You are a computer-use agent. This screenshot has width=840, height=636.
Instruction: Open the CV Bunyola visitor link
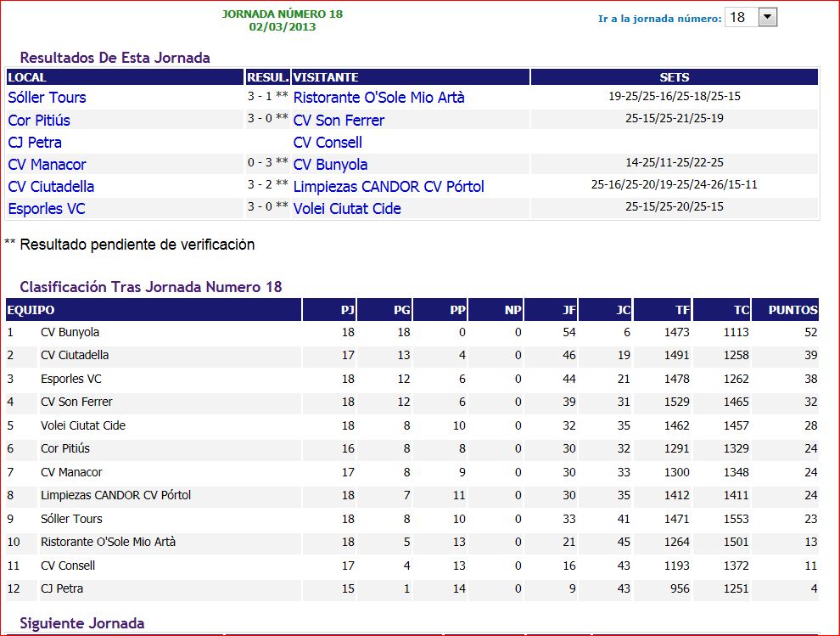pyautogui.click(x=331, y=165)
